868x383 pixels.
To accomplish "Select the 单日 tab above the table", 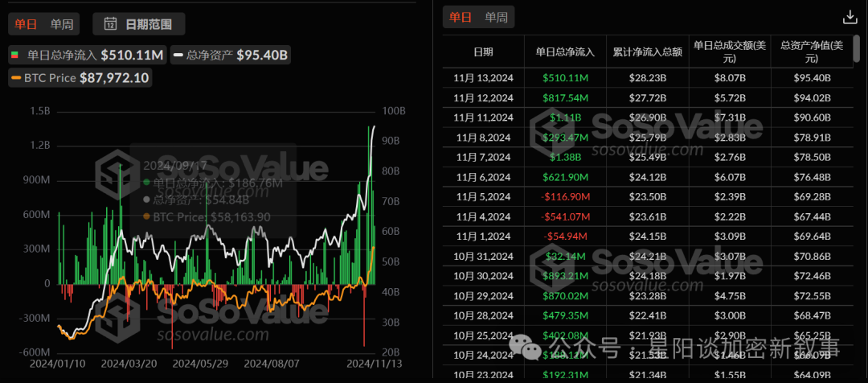I will (461, 17).
